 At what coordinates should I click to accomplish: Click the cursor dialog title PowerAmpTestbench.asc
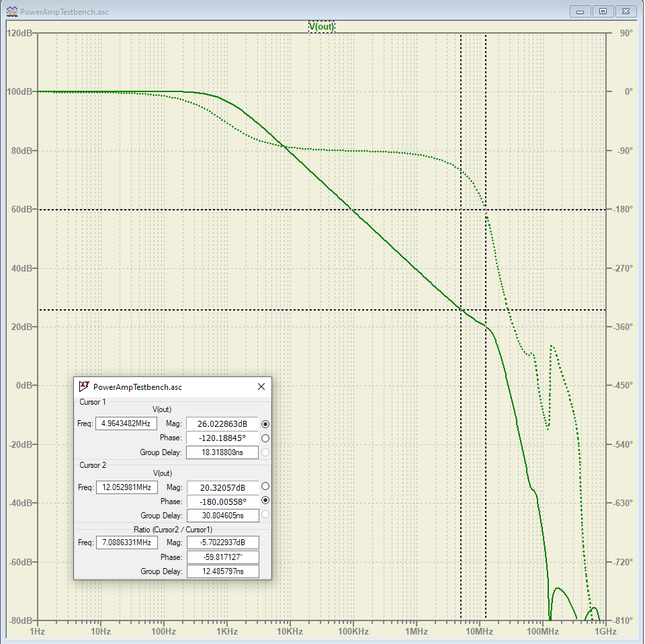click(x=137, y=387)
